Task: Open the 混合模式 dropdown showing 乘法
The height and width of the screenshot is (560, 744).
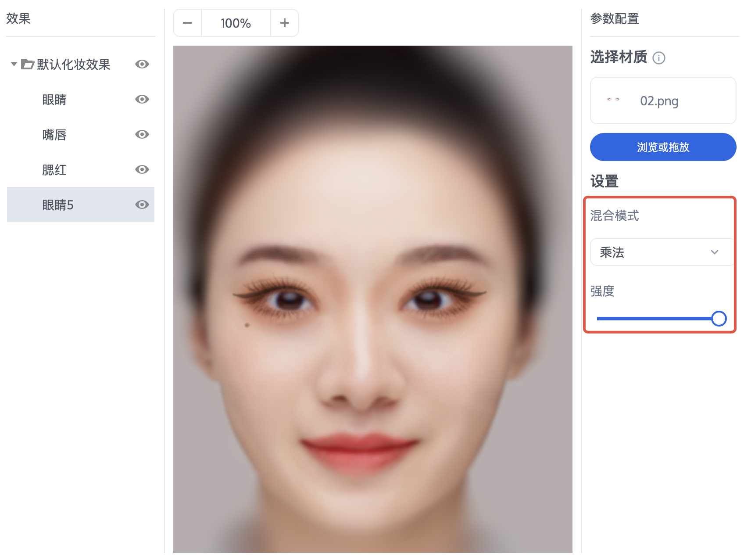Action: pos(663,252)
